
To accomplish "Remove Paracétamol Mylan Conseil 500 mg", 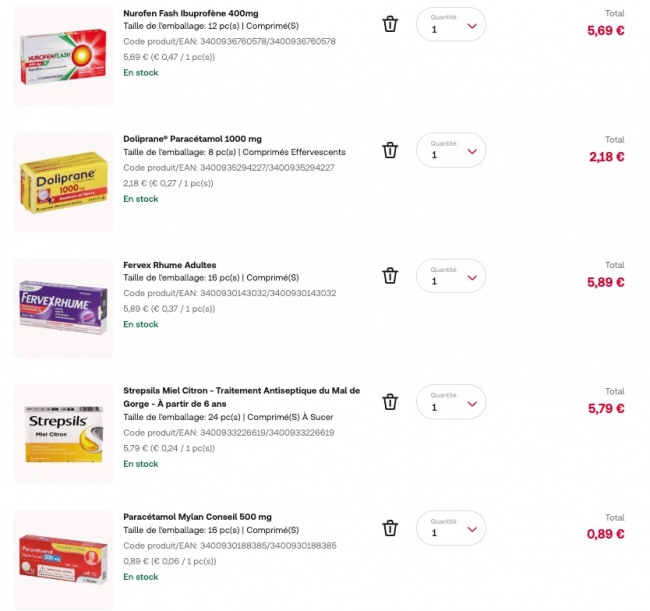I will tap(390, 528).
